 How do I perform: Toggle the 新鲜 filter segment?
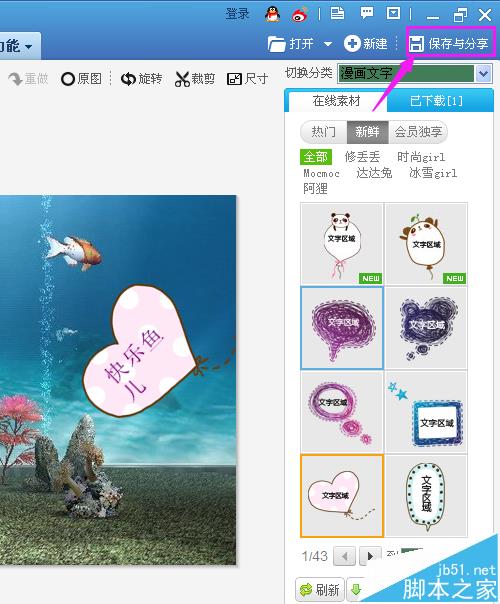pyautogui.click(x=367, y=132)
